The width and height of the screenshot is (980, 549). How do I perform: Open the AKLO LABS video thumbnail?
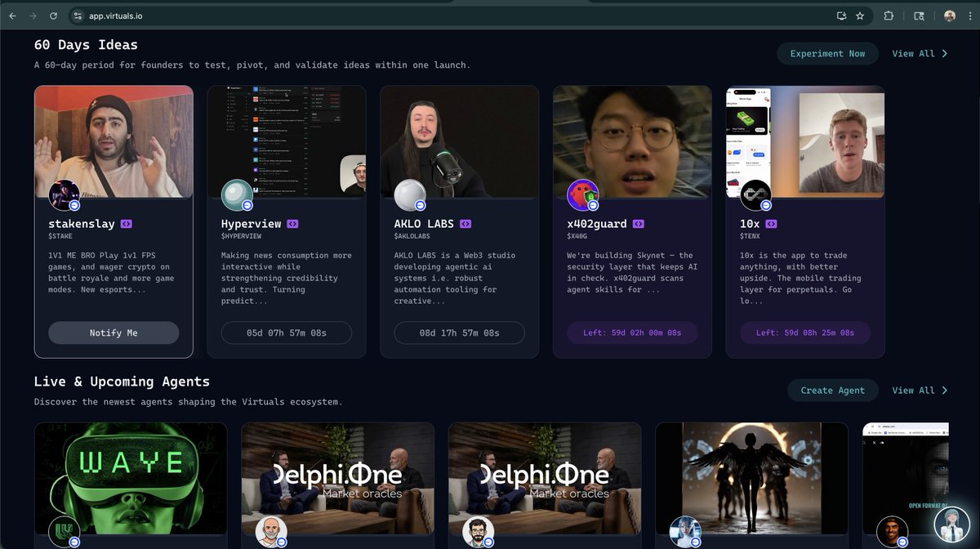point(460,141)
